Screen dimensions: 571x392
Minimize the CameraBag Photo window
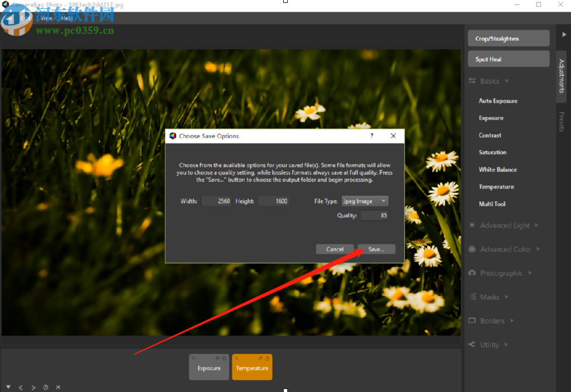coord(517,4)
